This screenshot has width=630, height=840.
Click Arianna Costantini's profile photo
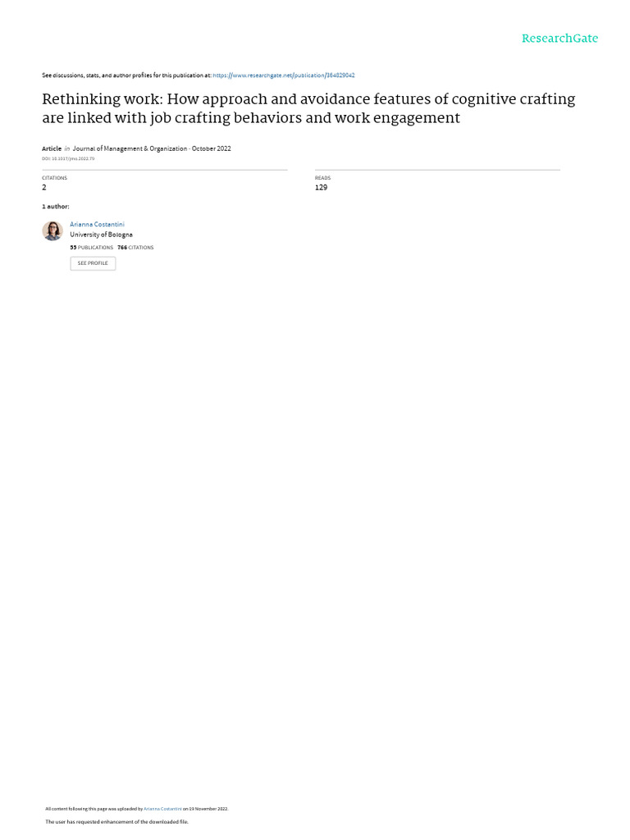(52, 231)
